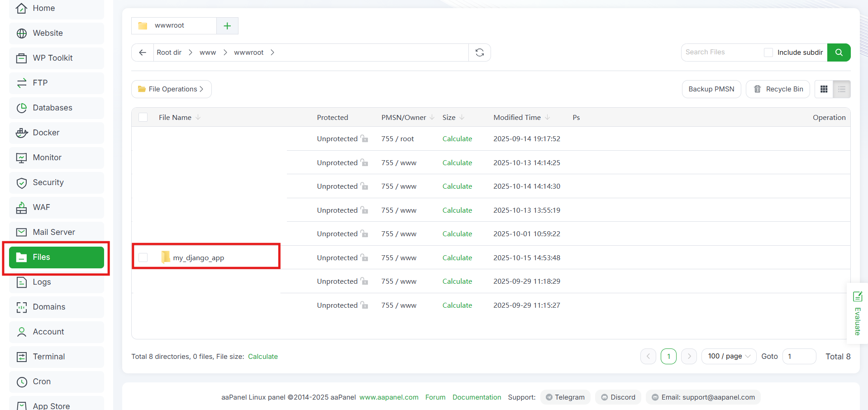This screenshot has height=410, width=868.
Task: Open the Docker section
Action: click(x=57, y=133)
